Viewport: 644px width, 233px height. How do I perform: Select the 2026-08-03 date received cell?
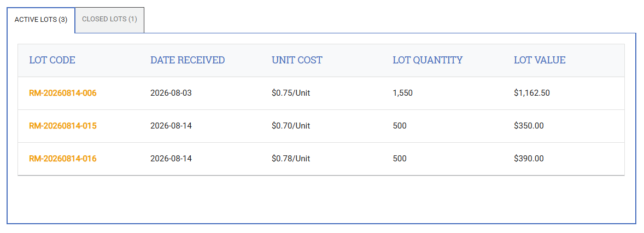point(171,93)
